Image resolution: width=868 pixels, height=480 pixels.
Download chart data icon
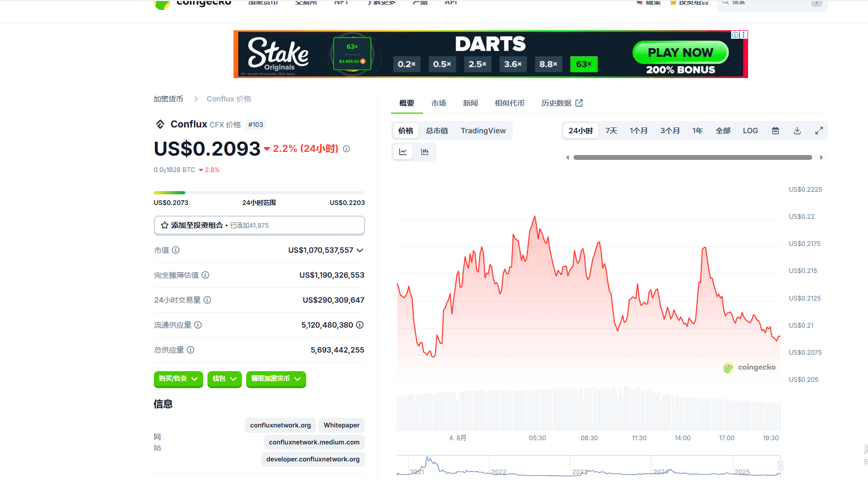pyautogui.click(x=797, y=131)
